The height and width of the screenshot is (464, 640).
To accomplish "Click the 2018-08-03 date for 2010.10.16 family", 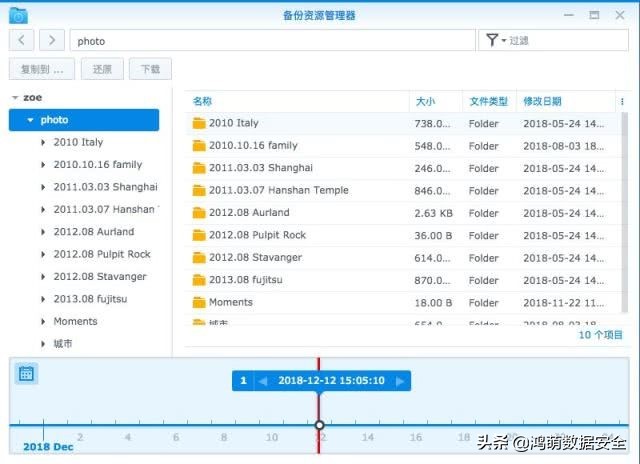I will 564,146.
